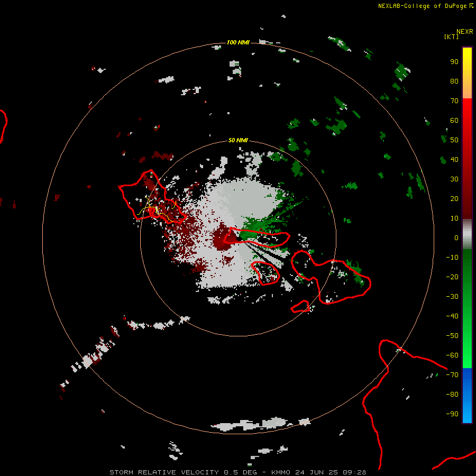Click the Storm Relative Velocity caption text

(237, 472)
